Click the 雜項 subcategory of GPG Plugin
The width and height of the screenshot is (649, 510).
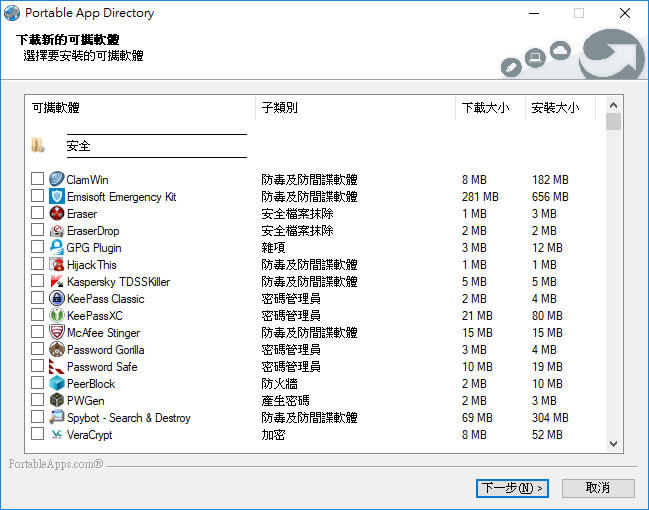tap(273, 248)
